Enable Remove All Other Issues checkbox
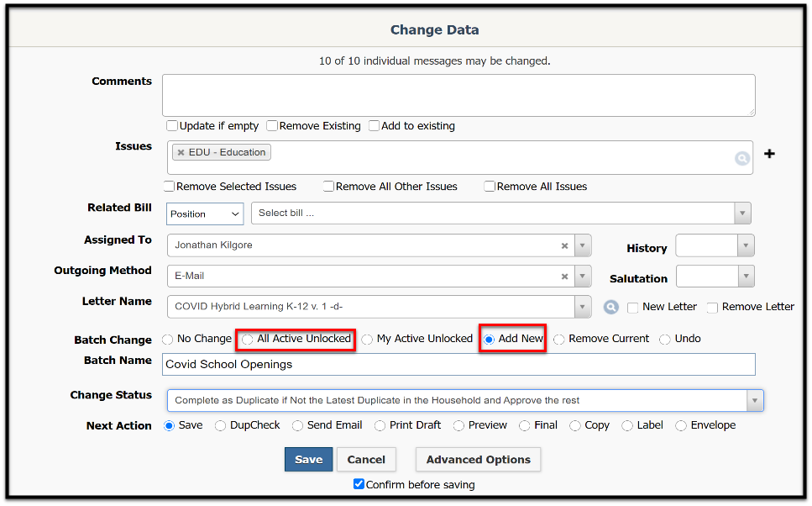Image resolution: width=812 pixels, height=506 pixels. [328, 186]
